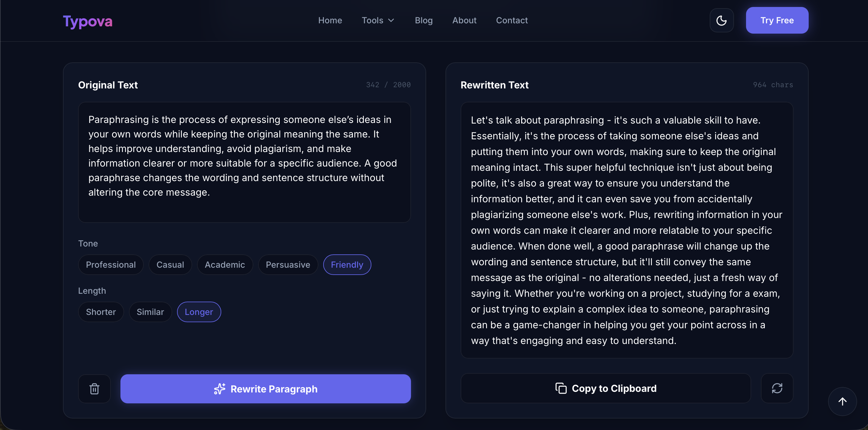Select the Casual tone option
The image size is (868, 430).
pyautogui.click(x=170, y=264)
